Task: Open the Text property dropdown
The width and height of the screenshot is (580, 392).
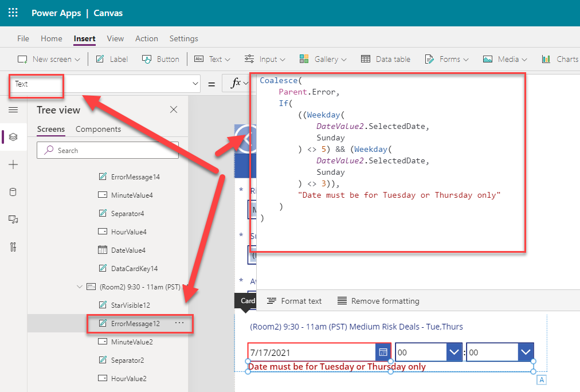Action: click(x=195, y=84)
